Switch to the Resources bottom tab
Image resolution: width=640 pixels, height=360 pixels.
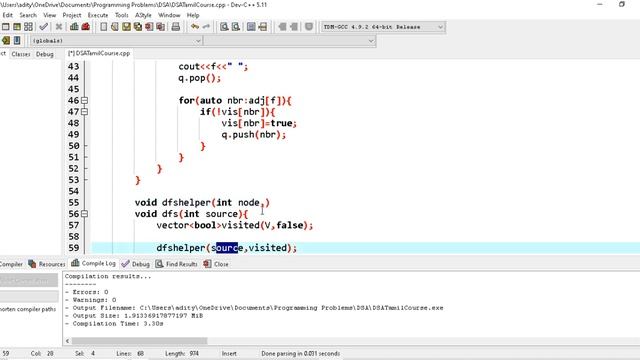47,264
